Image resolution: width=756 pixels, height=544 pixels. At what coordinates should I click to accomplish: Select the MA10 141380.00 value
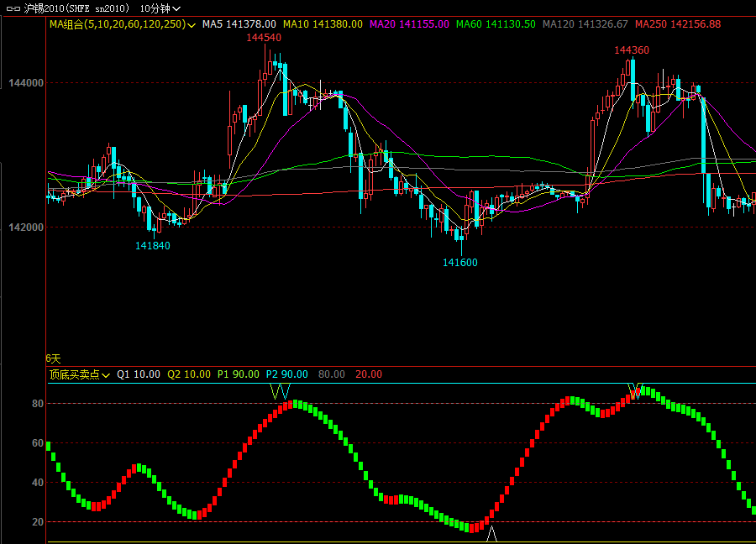323,24
